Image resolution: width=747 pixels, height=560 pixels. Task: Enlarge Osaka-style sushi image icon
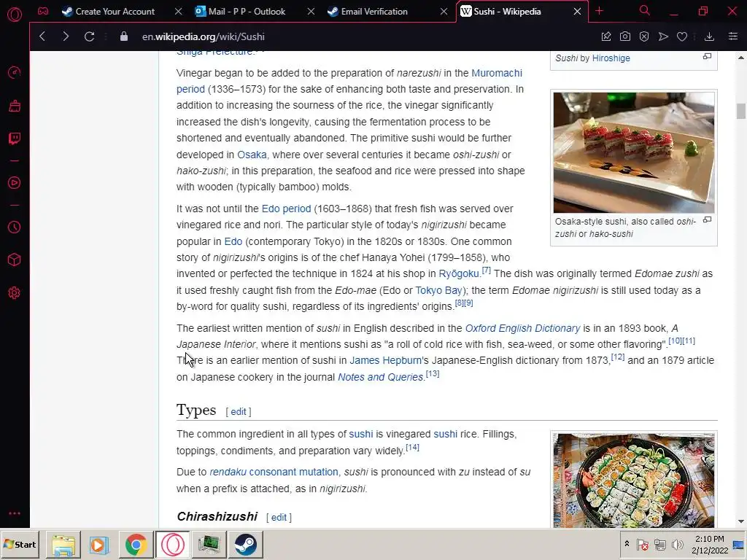[708, 220]
